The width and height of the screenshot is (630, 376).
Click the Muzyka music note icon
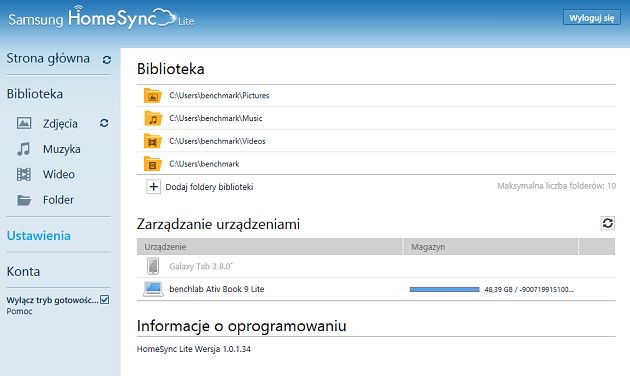[x=24, y=149]
